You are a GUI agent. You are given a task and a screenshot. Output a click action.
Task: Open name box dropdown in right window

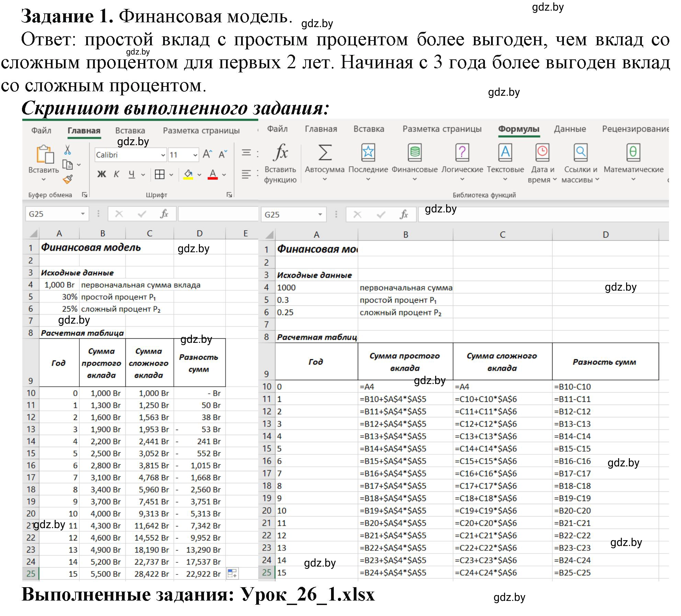tap(320, 214)
